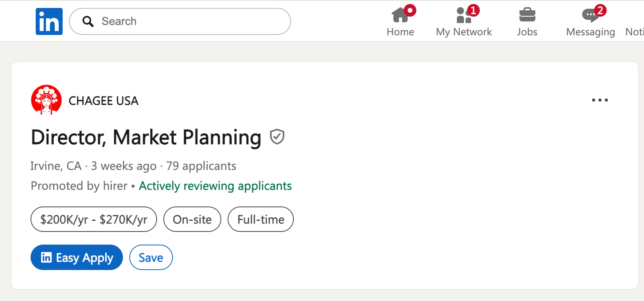Go to Home via house icon
This screenshot has width=644, height=301.
pyautogui.click(x=400, y=16)
